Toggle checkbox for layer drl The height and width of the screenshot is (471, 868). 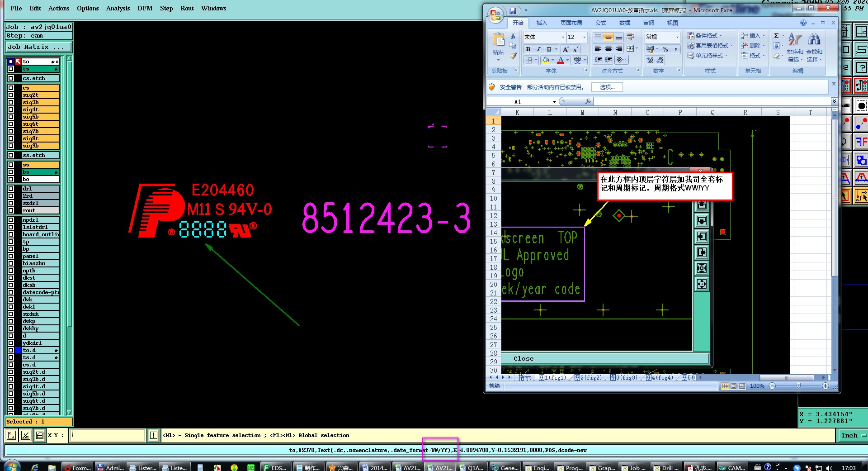(11, 189)
